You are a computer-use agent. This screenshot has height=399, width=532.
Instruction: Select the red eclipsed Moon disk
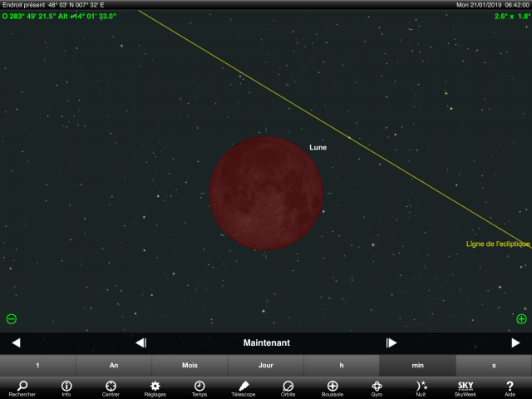[266, 193]
